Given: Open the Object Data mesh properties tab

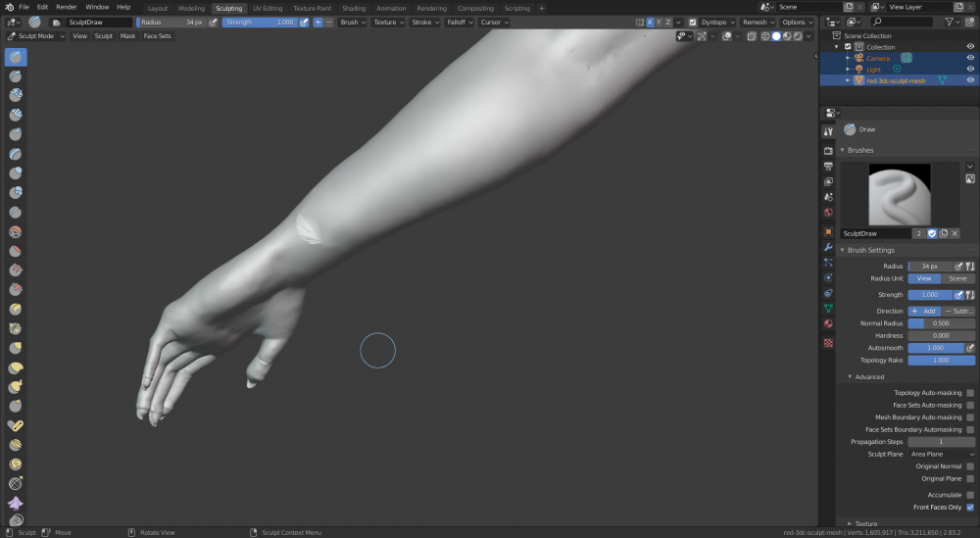Looking at the screenshot, I should pos(828,308).
